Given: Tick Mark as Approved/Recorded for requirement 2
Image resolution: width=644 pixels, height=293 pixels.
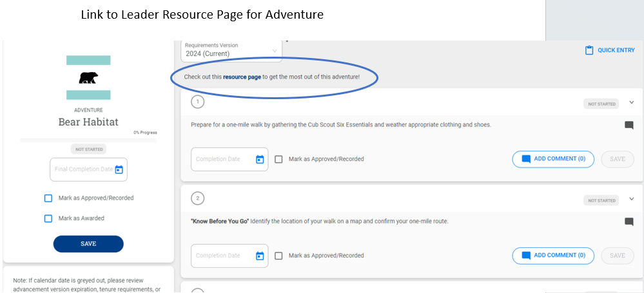Looking at the screenshot, I should point(278,256).
